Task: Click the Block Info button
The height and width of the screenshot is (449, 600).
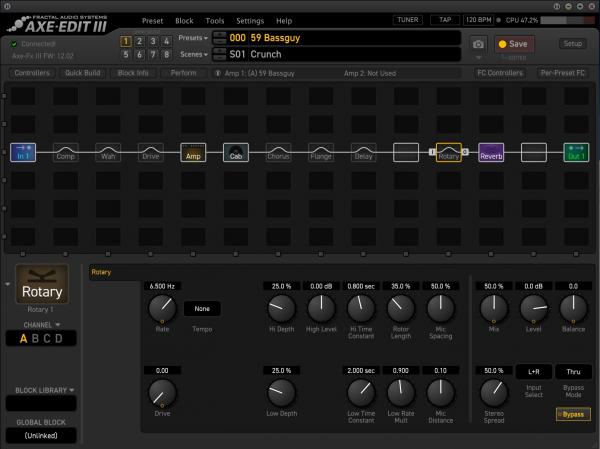Action: coord(133,73)
